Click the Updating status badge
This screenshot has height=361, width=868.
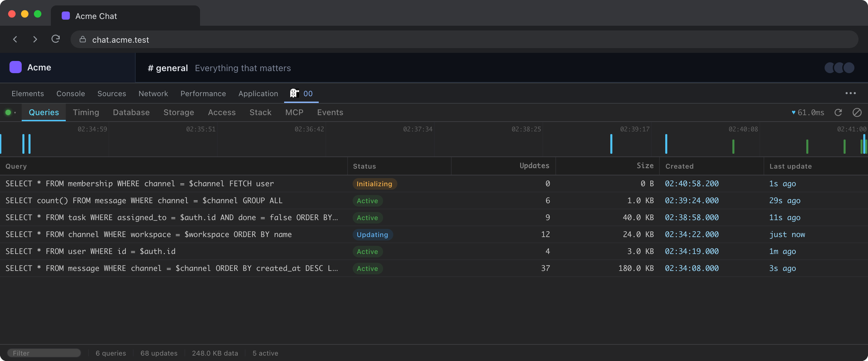pyautogui.click(x=372, y=234)
